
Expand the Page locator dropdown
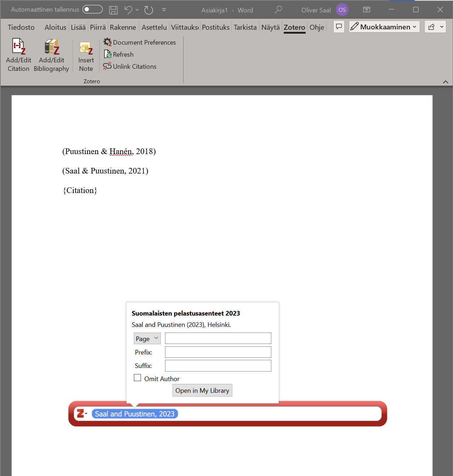pyautogui.click(x=147, y=339)
